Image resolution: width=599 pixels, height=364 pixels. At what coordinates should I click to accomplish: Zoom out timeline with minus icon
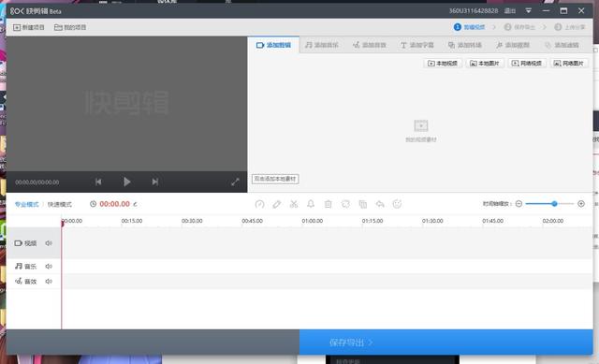[x=519, y=204]
